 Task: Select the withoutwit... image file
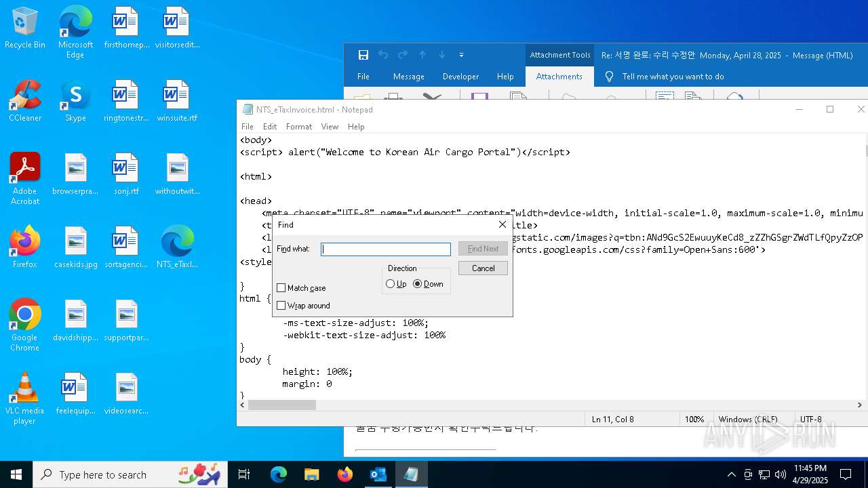pos(177,174)
